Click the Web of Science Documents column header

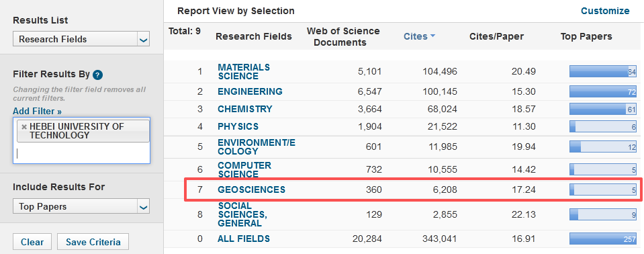[x=343, y=36]
